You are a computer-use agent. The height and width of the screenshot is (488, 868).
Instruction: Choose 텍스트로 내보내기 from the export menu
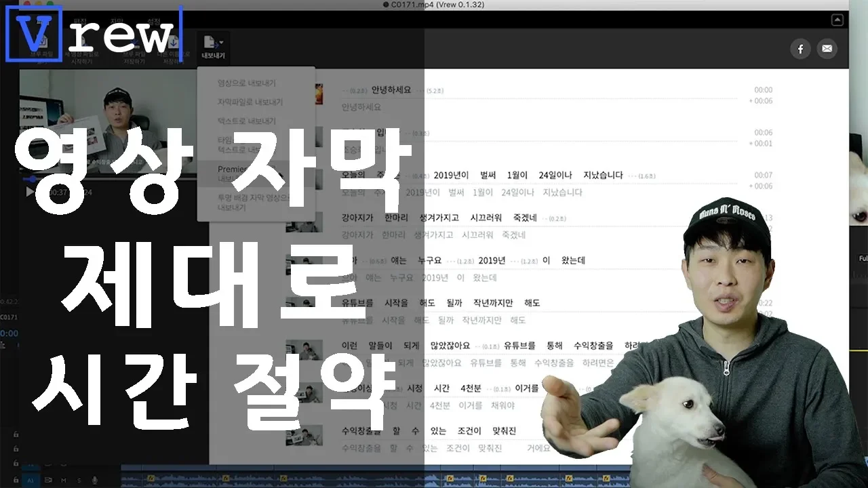pyautogui.click(x=247, y=121)
